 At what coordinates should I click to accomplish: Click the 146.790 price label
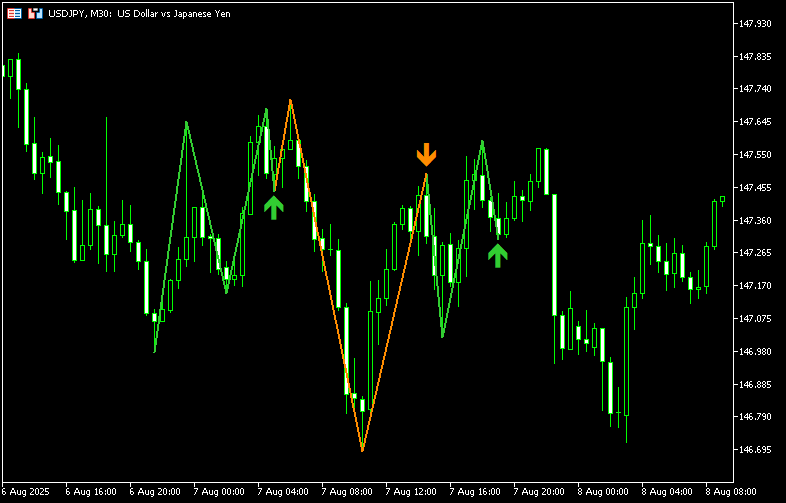point(755,417)
